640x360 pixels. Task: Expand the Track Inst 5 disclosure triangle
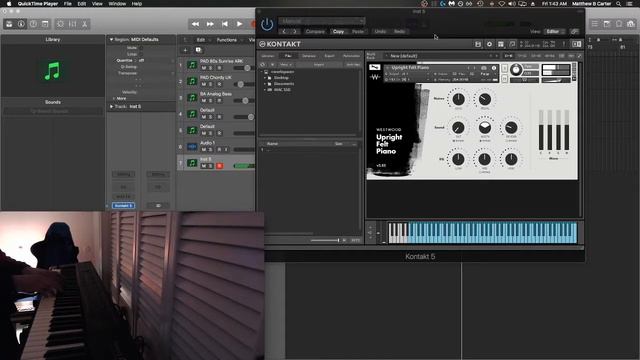point(111,107)
